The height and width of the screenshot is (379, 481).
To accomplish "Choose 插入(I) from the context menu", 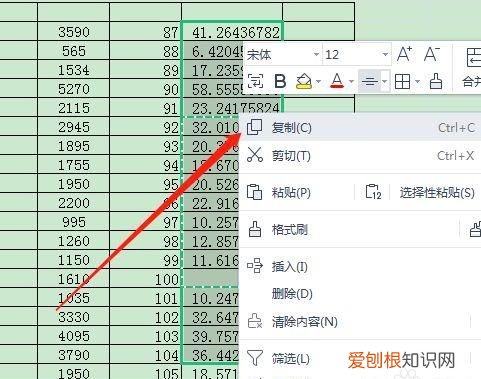I will click(360, 267).
